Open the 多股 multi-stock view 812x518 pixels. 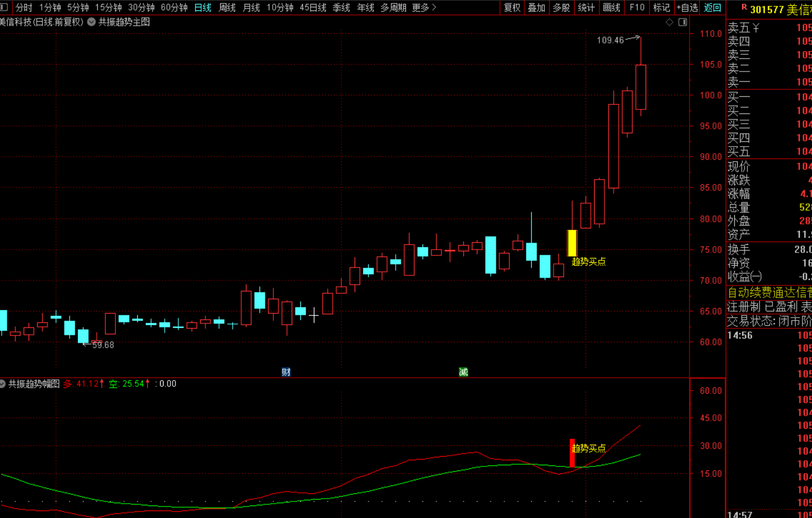[x=561, y=7]
